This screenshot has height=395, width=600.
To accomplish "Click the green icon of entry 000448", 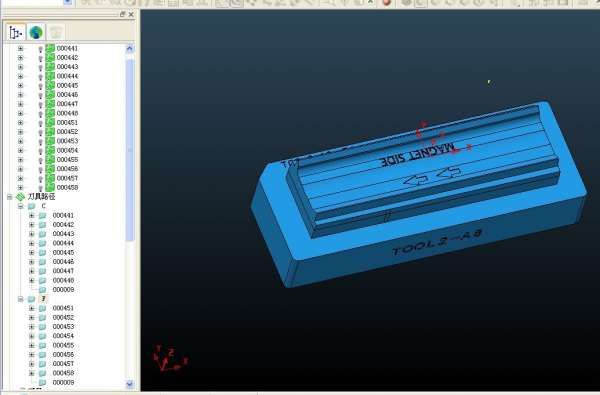I will coord(50,113).
